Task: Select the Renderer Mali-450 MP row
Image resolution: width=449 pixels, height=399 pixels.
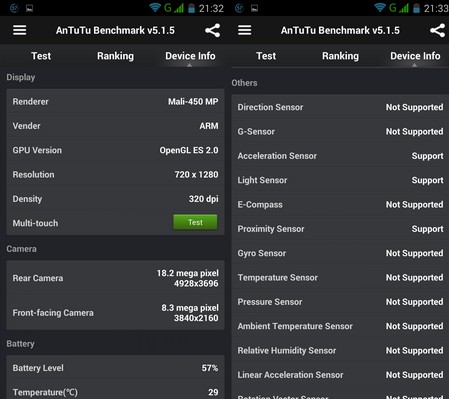Action: coord(115,102)
